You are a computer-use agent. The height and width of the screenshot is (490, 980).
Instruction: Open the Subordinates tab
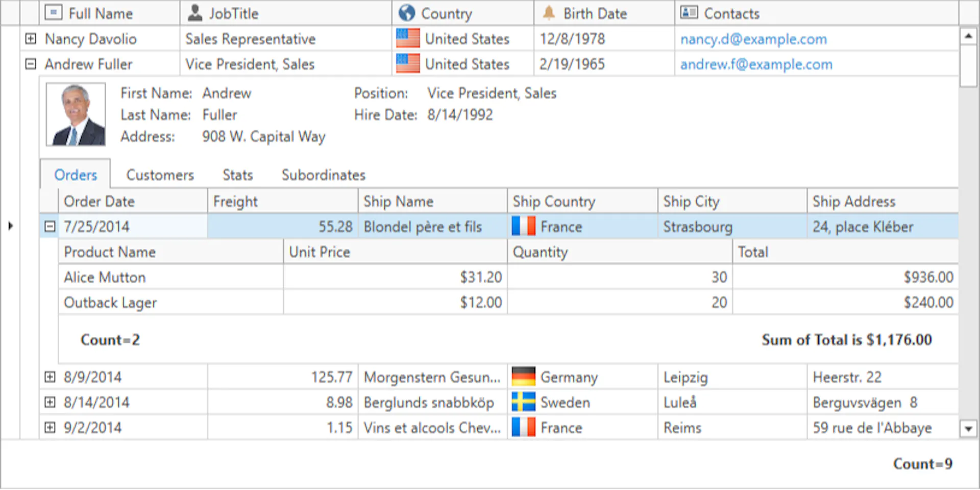[323, 175]
